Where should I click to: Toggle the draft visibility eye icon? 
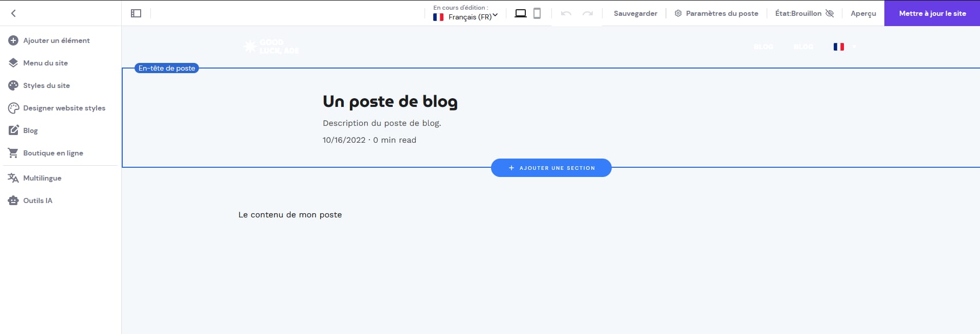830,13
